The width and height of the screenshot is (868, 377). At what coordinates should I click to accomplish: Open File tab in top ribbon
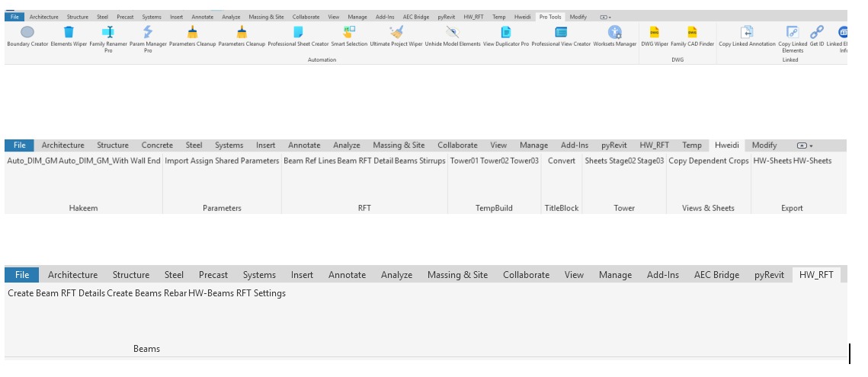click(14, 18)
